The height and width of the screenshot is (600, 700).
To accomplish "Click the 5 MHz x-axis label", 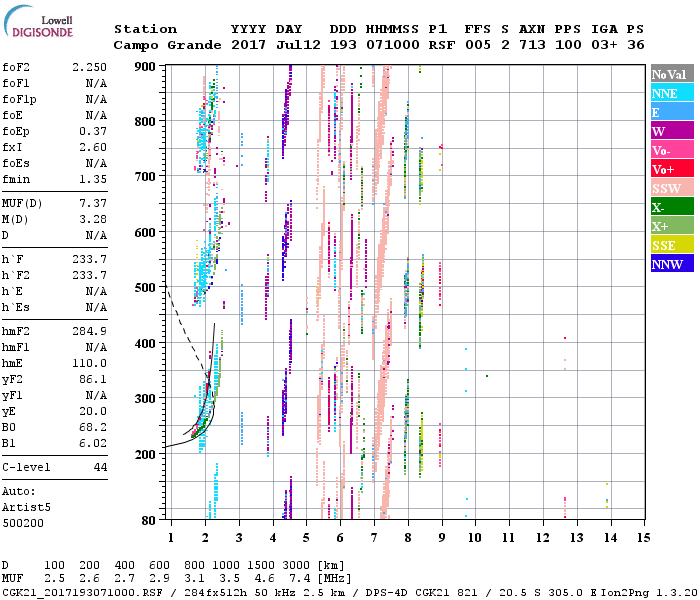I will (x=306, y=538).
